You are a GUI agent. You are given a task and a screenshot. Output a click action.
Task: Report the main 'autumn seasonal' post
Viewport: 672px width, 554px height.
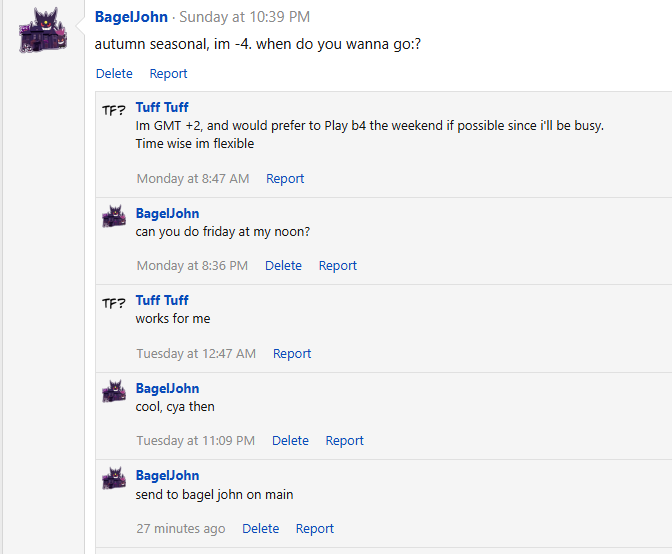168,73
